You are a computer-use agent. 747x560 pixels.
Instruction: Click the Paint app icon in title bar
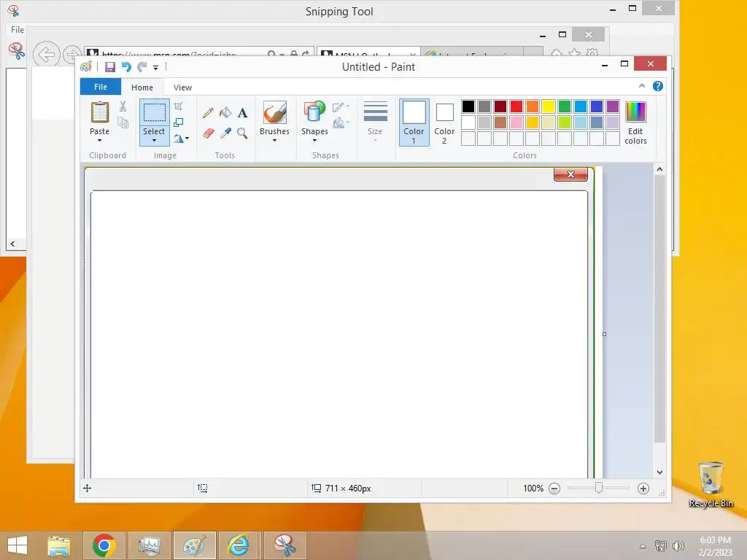86,67
